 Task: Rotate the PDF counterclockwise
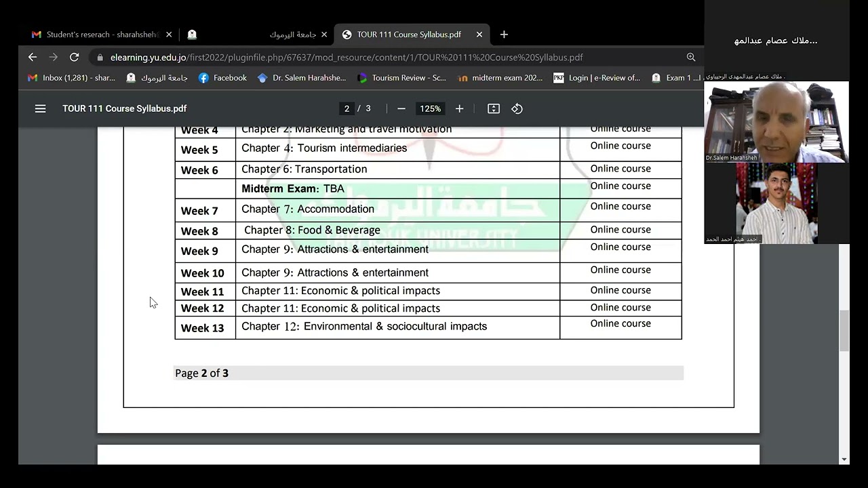(x=517, y=108)
